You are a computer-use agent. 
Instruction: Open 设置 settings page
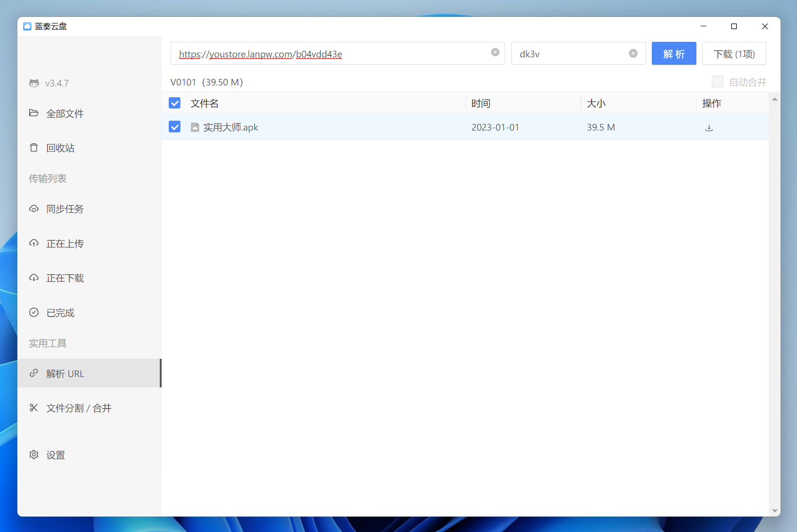pos(89,455)
